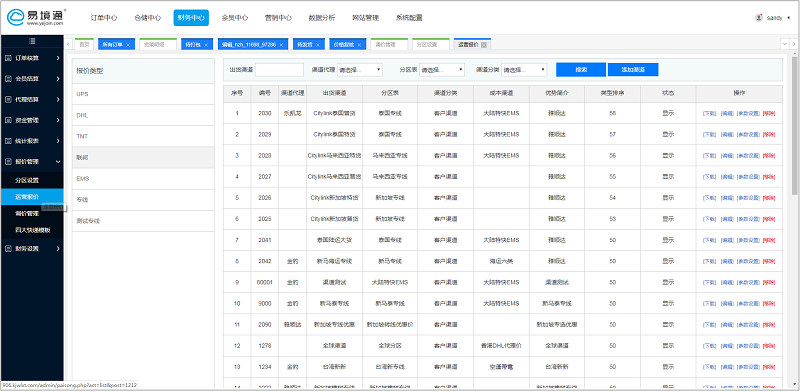The height and width of the screenshot is (392, 800).
Task: Close the active 运费报价 tab
Action: (x=484, y=45)
